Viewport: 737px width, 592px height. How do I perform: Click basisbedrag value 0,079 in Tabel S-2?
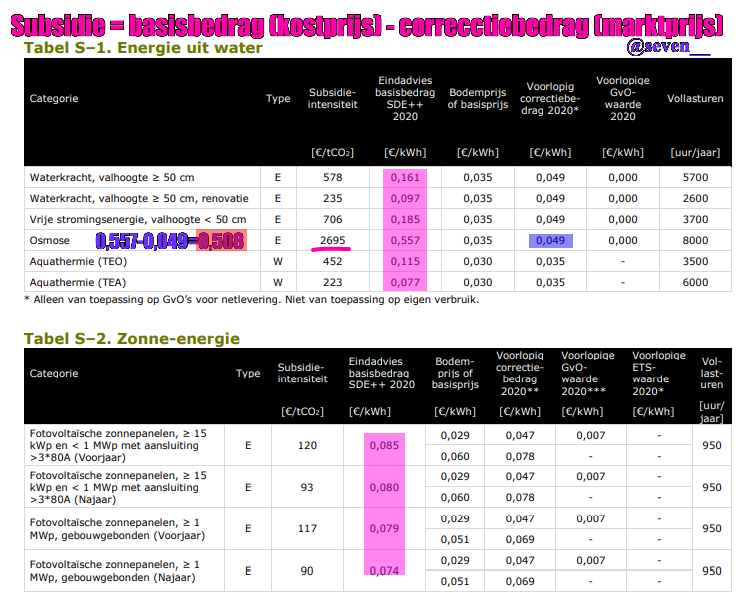[384, 529]
